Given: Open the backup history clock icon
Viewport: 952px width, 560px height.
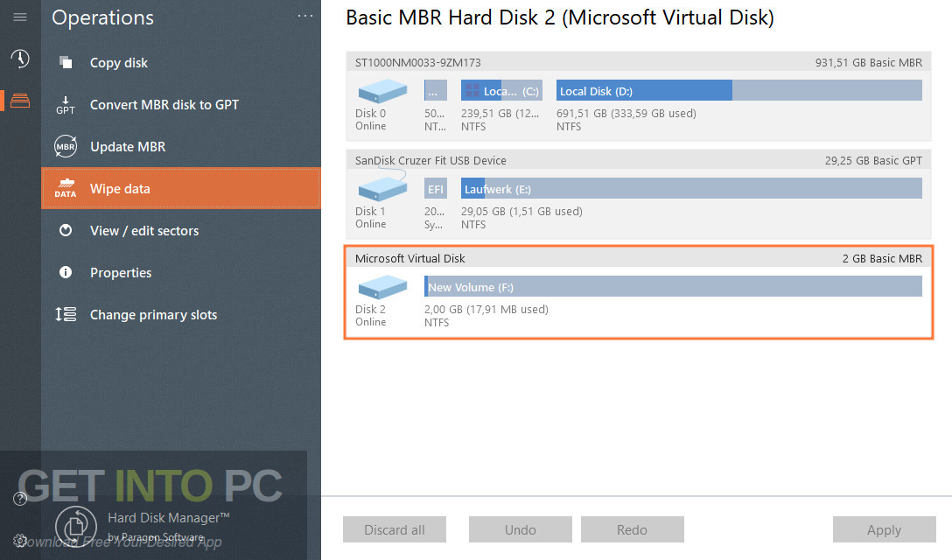Looking at the screenshot, I should [20, 59].
